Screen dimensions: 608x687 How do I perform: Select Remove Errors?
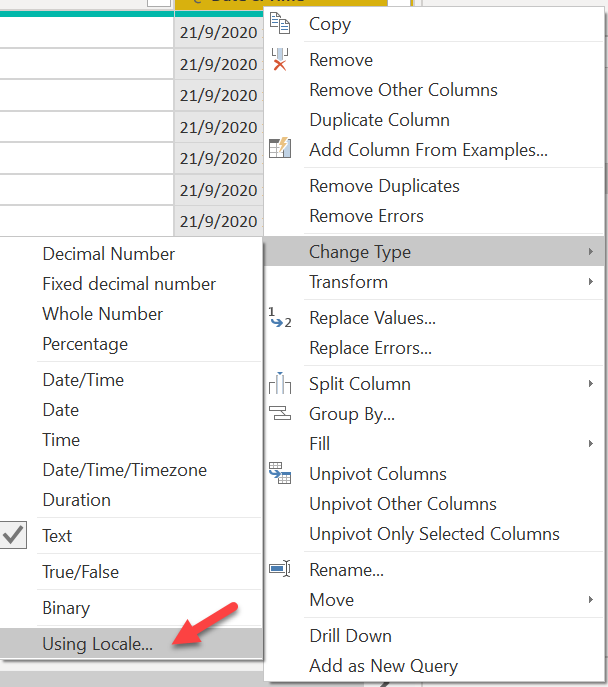pos(366,216)
